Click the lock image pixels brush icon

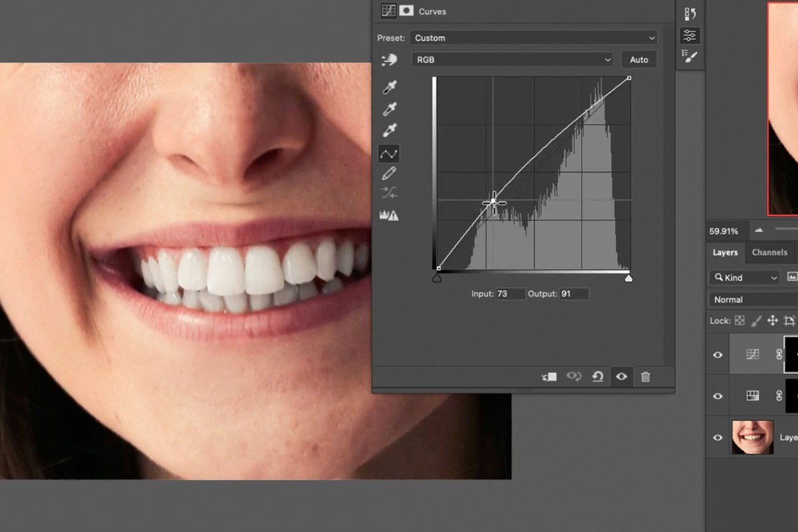[x=755, y=321]
